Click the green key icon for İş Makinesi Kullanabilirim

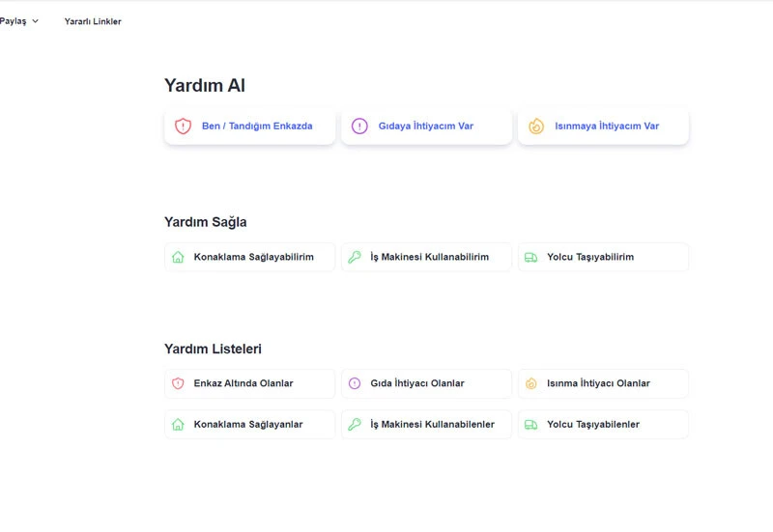(x=355, y=258)
